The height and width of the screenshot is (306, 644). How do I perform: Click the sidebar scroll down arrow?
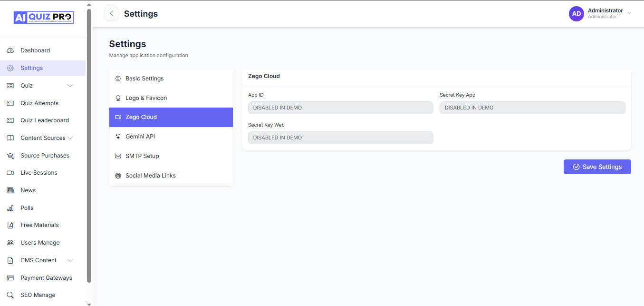click(89, 304)
